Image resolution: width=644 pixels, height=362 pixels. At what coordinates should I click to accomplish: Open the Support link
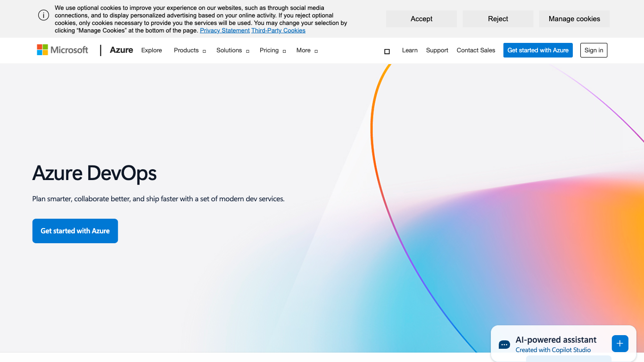pos(437,50)
